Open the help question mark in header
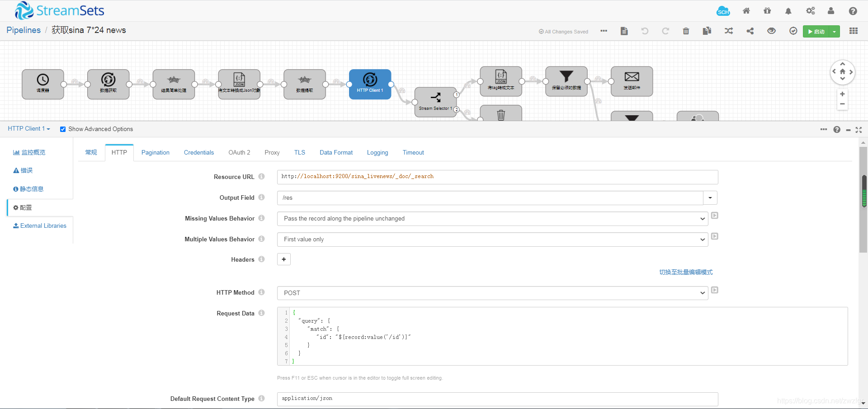868x409 pixels. [x=853, y=11]
